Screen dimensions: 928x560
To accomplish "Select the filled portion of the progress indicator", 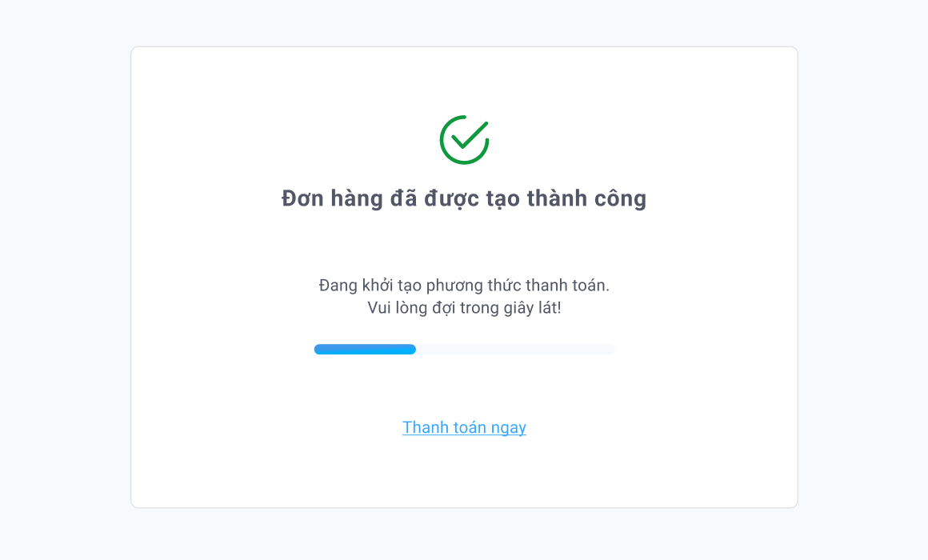I will tap(364, 349).
